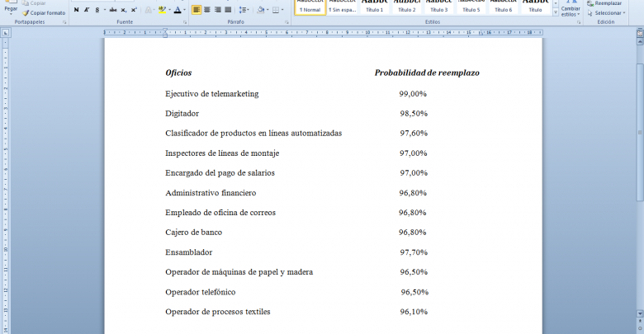Screen dimensions: 644x334
Task: Open Fuente dialog launcher
Action: (185, 22)
